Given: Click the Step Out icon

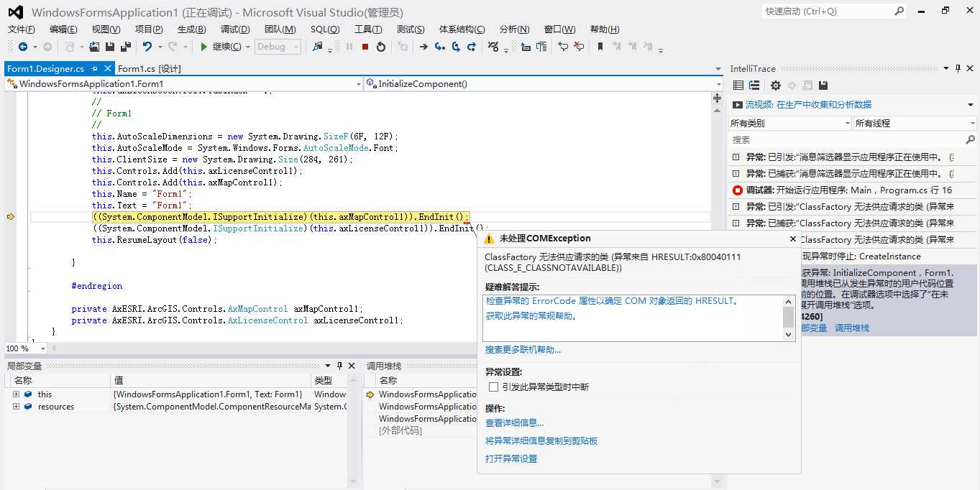Looking at the screenshot, I should pyautogui.click(x=472, y=47).
